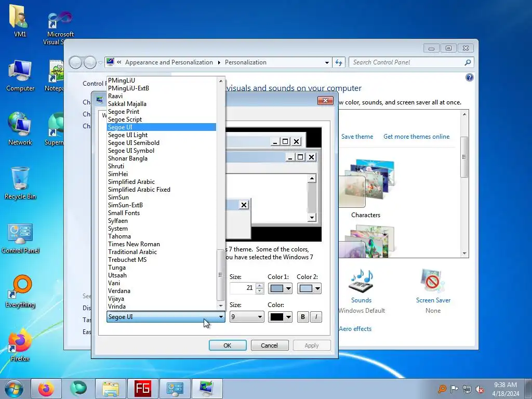The width and height of the screenshot is (532, 399).
Task: Switch to the Control Panel taskbar button
Action: (175, 389)
